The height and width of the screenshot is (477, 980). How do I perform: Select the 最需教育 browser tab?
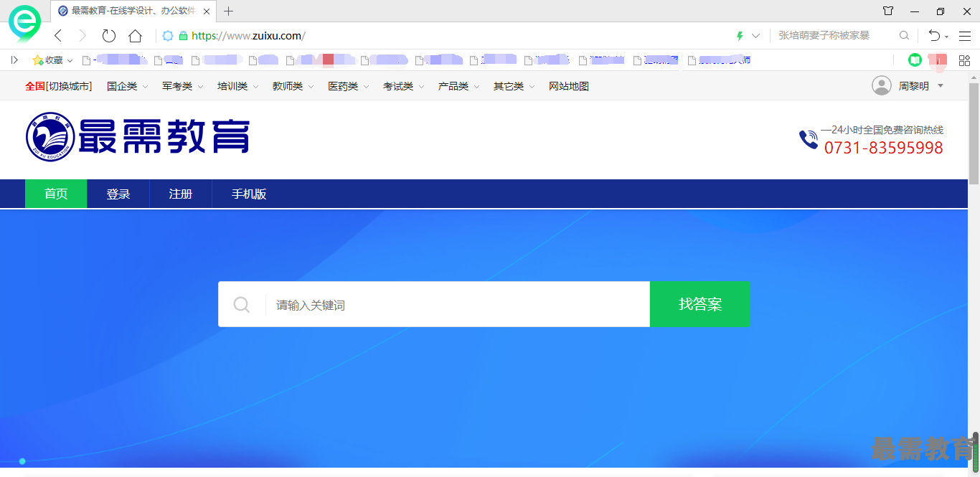coord(133,11)
